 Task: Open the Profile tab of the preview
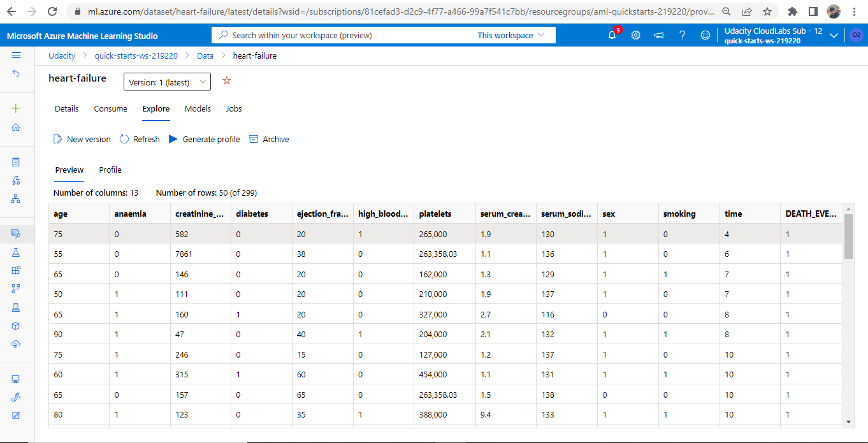tap(110, 170)
